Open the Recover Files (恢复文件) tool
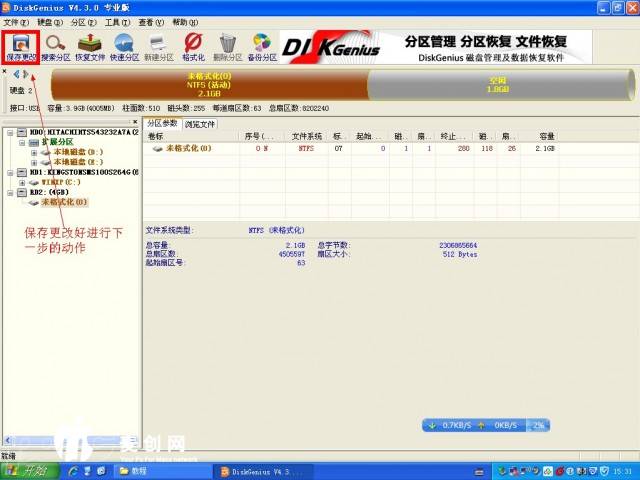This screenshot has width=640, height=480. [91, 46]
